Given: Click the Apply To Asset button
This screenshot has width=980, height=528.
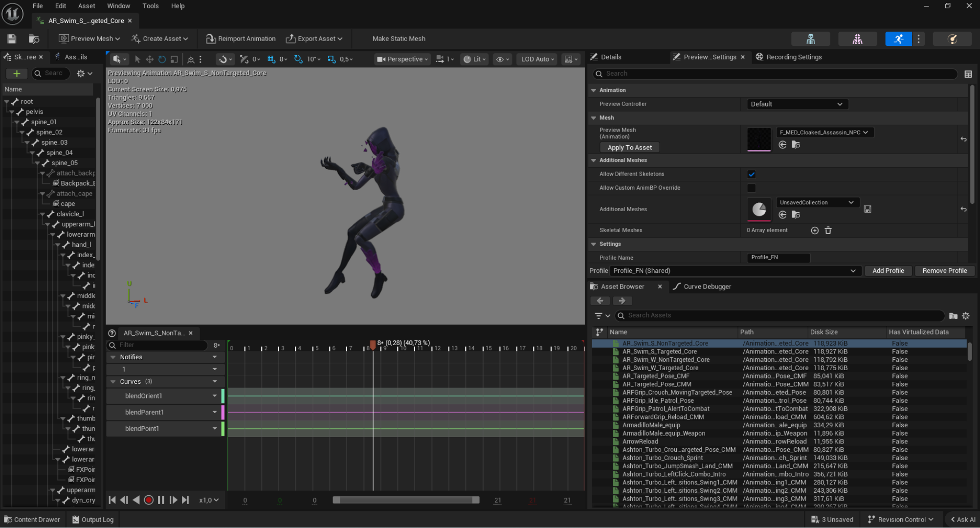Looking at the screenshot, I should (x=630, y=147).
